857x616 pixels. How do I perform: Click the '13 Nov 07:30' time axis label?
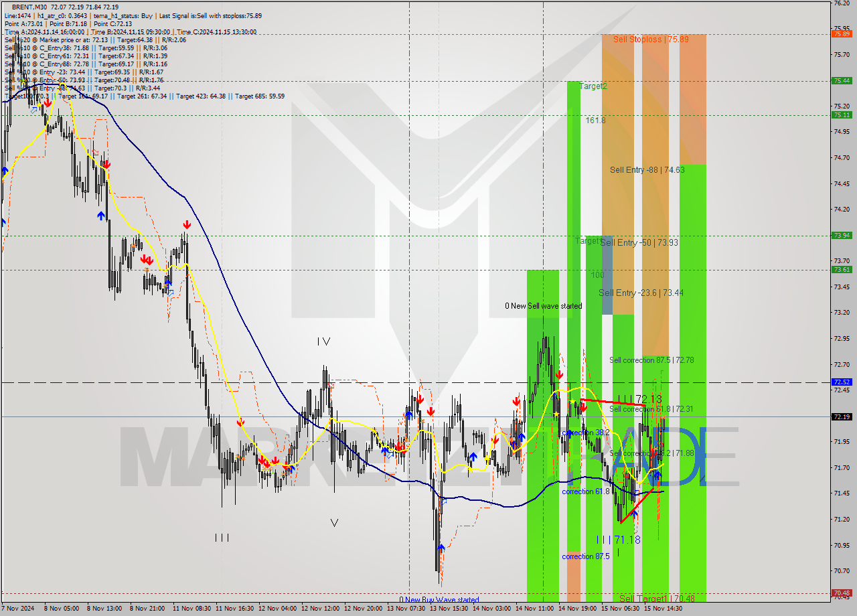coord(406,609)
